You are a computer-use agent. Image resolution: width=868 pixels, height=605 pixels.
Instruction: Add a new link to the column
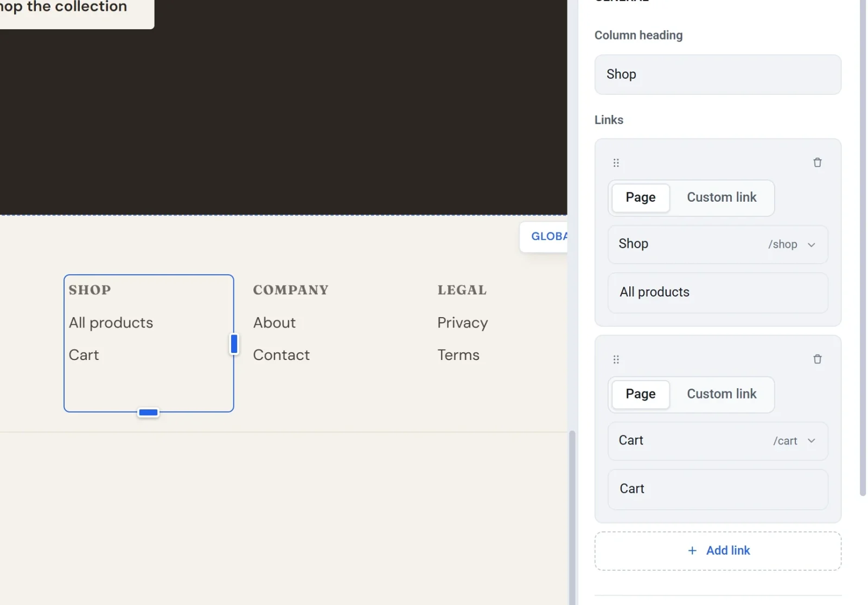[x=718, y=551]
